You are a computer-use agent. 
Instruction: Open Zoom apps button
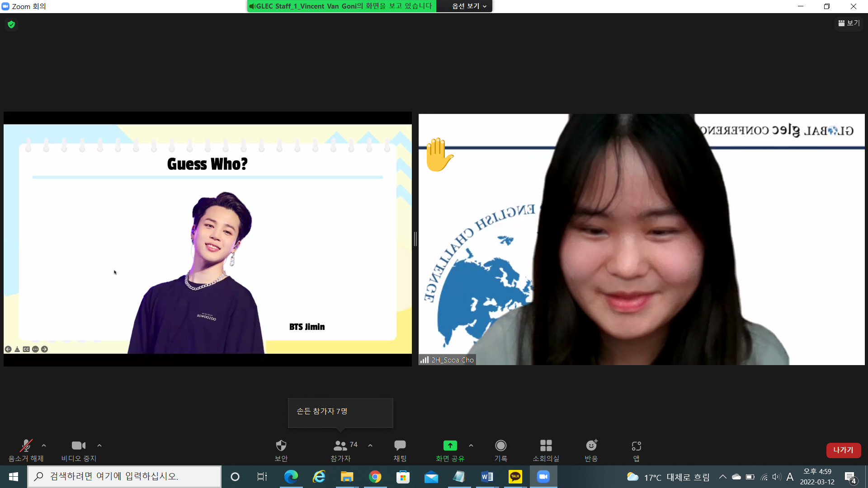click(637, 450)
